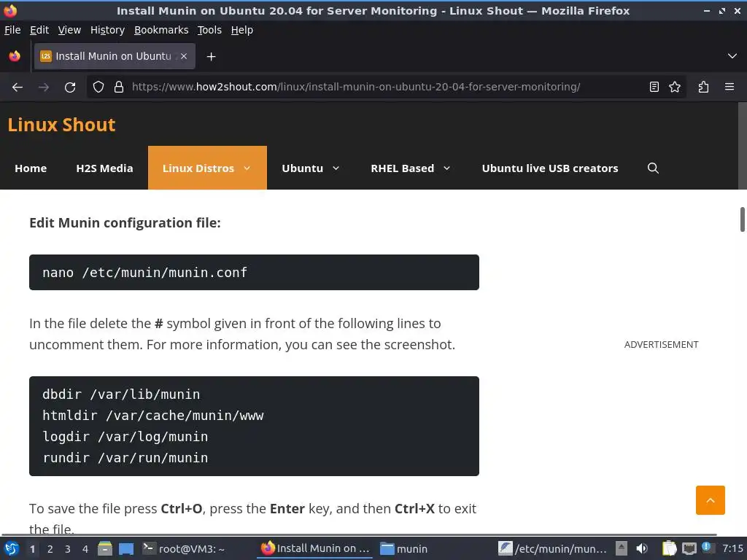Close the Install Munin on Ubuntu tab
The image size is (747, 560).
click(x=183, y=56)
